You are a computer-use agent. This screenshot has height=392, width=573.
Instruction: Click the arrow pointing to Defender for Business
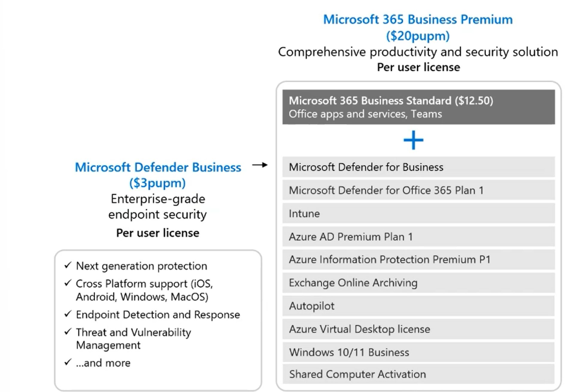coord(260,165)
